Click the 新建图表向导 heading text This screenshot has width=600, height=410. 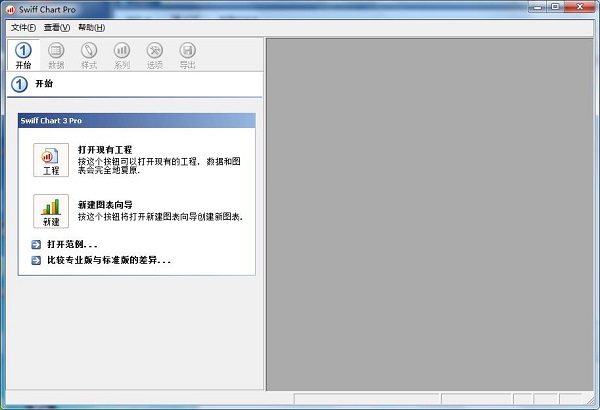(105, 205)
